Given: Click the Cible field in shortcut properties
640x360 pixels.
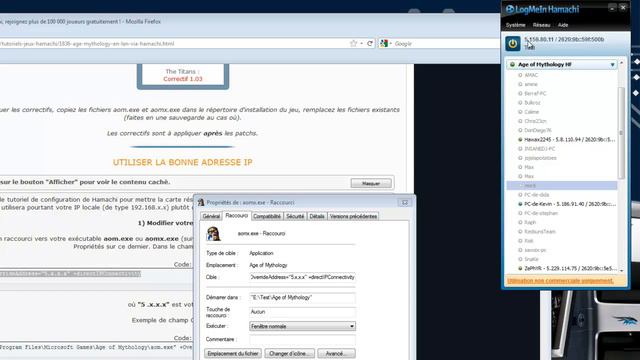Looking at the screenshot, I should pos(302,277).
